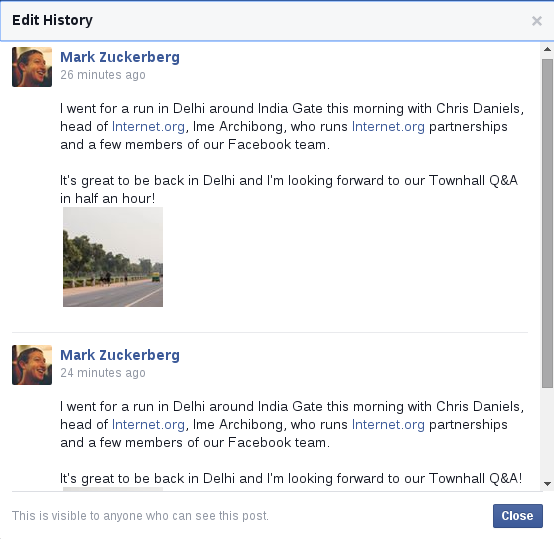The height and width of the screenshot is (539, 554).
Task: View the India Gate road photo thumbnail
Action: (x=113, y=257)
